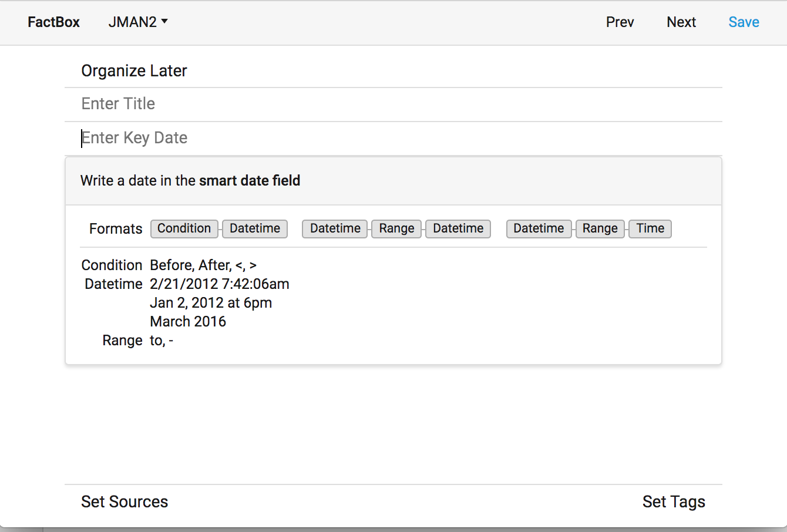
Task: Click the FactBox brand link
Action: (x=53, y=22)
